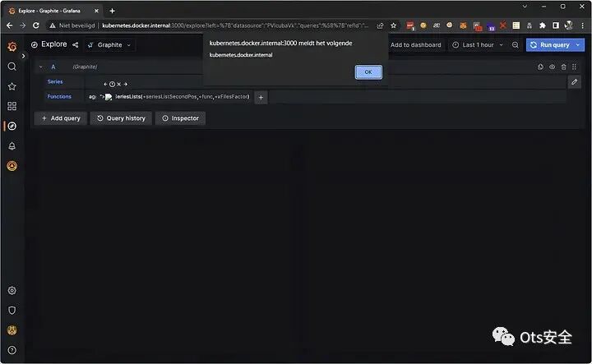Open the orange circular plugin icon in the sidebar
Viewport: 592px width, 364px height.
(12, 166)
